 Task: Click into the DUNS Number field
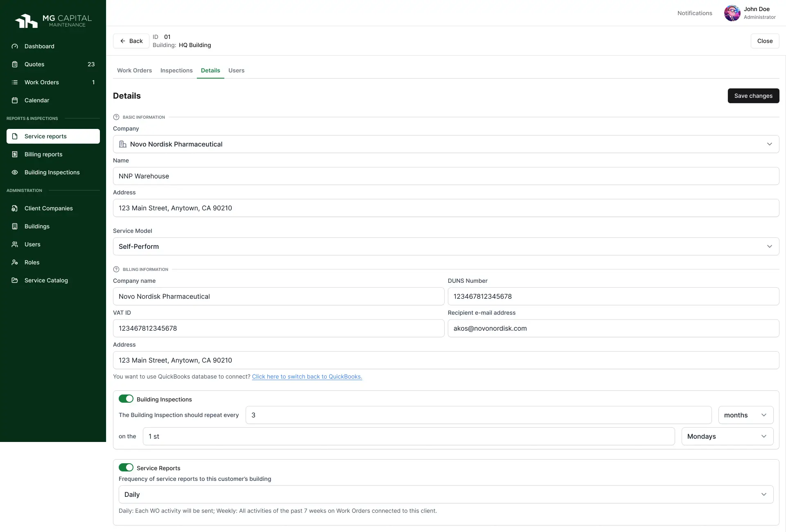coord(613,296)
